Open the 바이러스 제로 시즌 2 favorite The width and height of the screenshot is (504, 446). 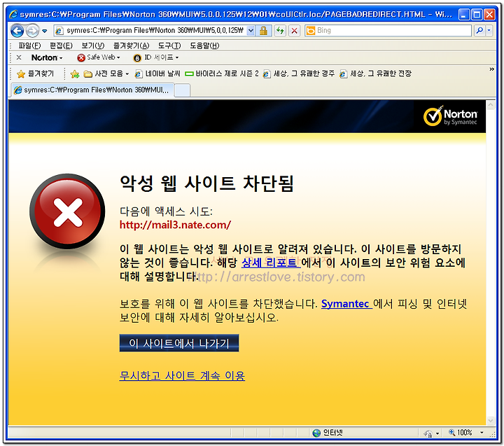tap(222, 74)
